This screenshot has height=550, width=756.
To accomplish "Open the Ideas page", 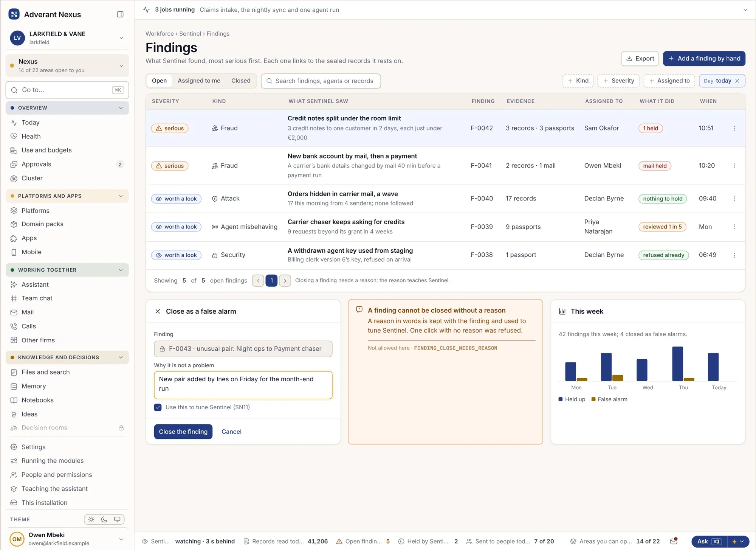I will 67,414.
